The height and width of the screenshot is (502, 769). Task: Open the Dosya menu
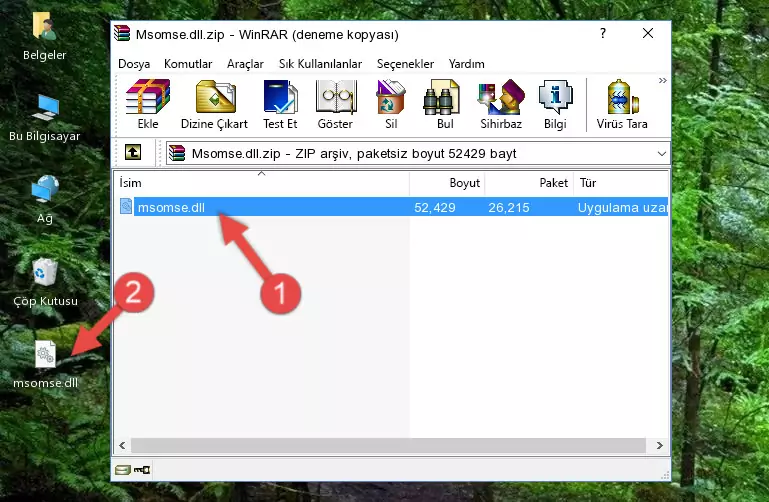pos(134,64)
